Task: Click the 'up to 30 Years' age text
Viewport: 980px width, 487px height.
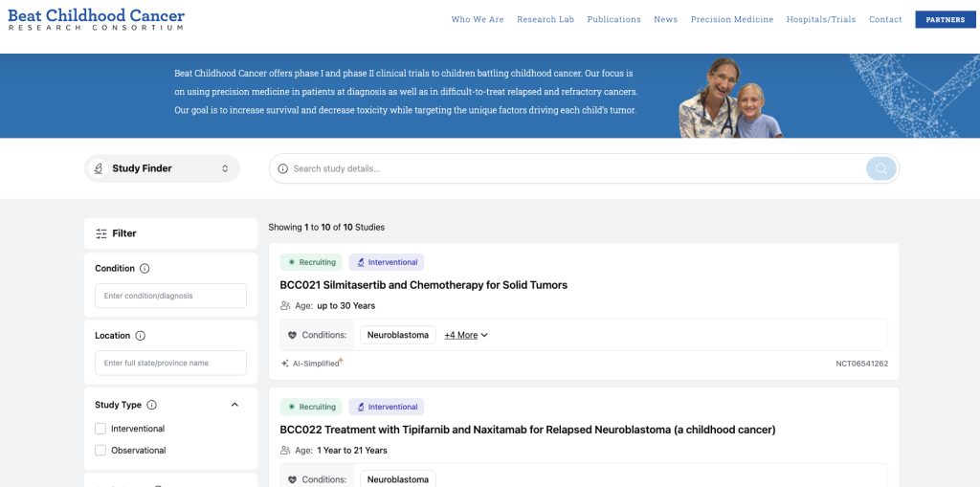Action: tap(346, 306)
